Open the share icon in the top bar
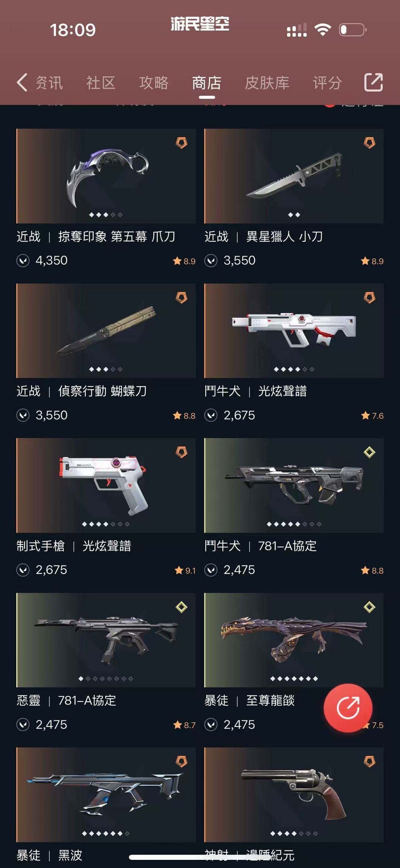Image resolution: width=400 pixels, height=868 pixels. [x=373, y=82]
